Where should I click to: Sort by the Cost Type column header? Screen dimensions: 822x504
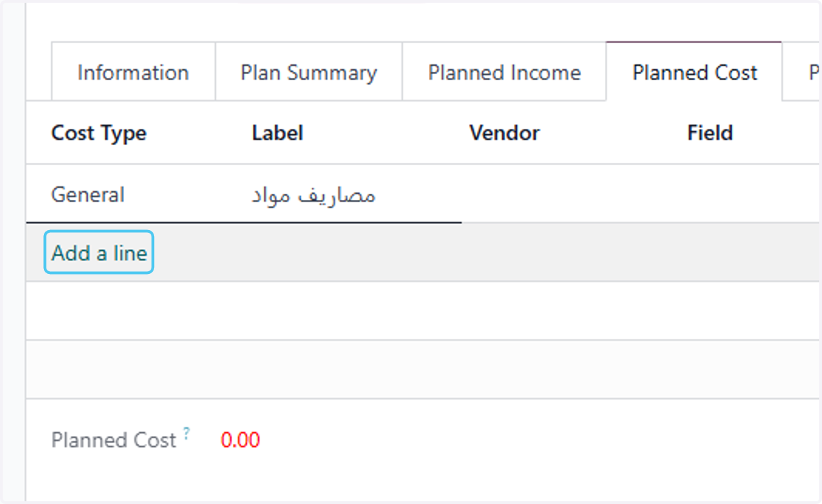pyautogui.click(x=99, y=133)
